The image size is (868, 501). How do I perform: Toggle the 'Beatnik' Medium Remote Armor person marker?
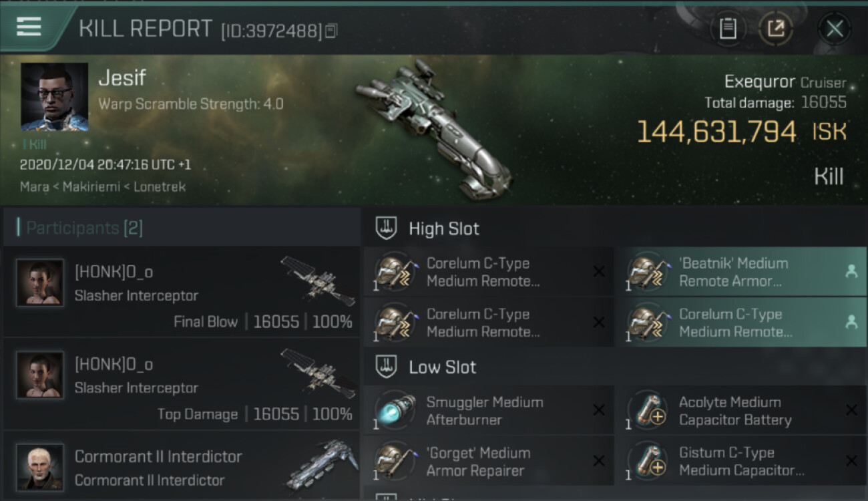tap(851, 271)
